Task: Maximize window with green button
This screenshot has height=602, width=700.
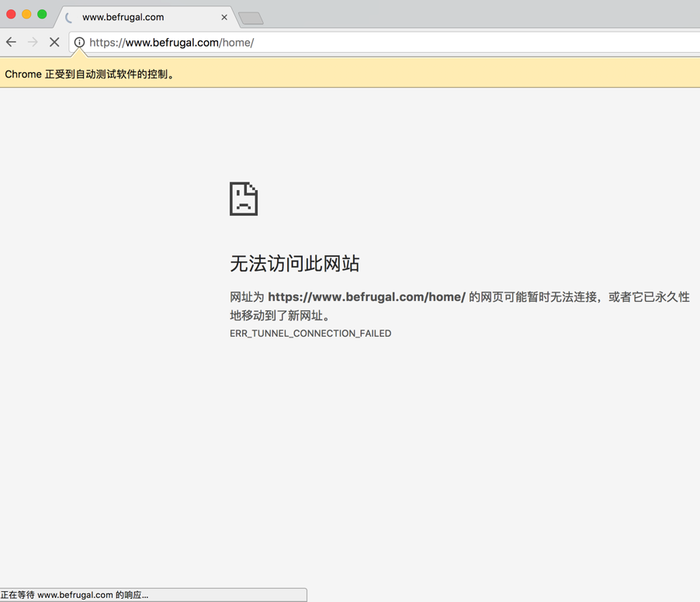Action: pyautogui.click(x=42, y=14)
